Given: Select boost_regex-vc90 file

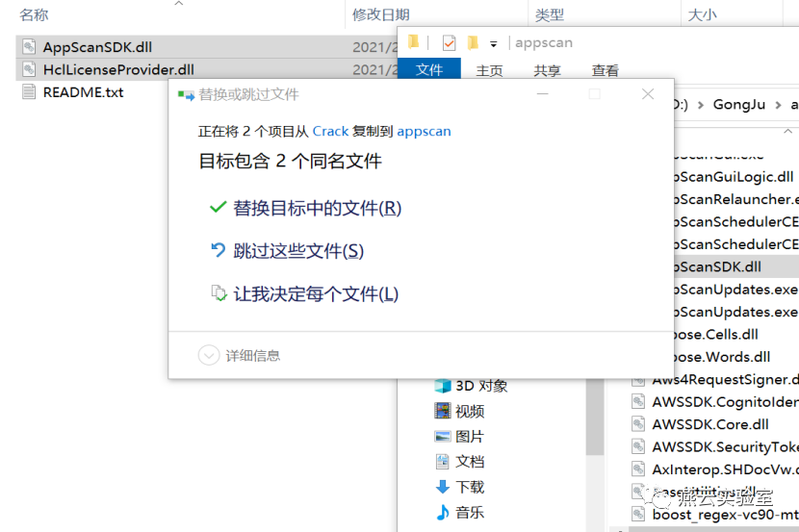Looking at the screenshot, I should (x=726, y=515).
